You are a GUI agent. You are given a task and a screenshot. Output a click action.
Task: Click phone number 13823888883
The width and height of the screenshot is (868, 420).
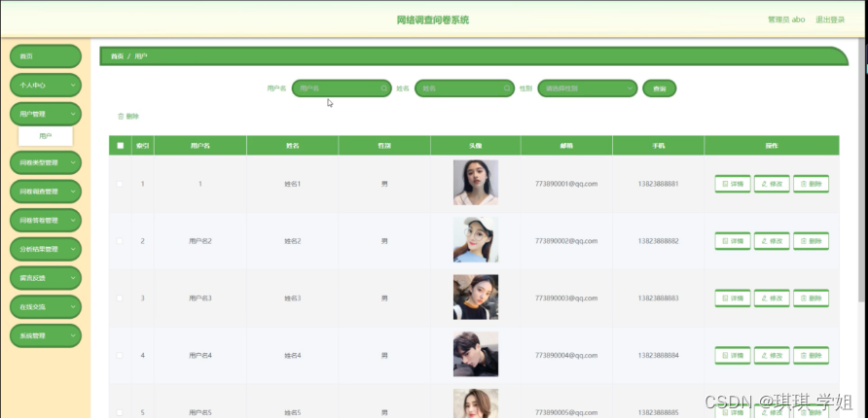tap(658, 298)
